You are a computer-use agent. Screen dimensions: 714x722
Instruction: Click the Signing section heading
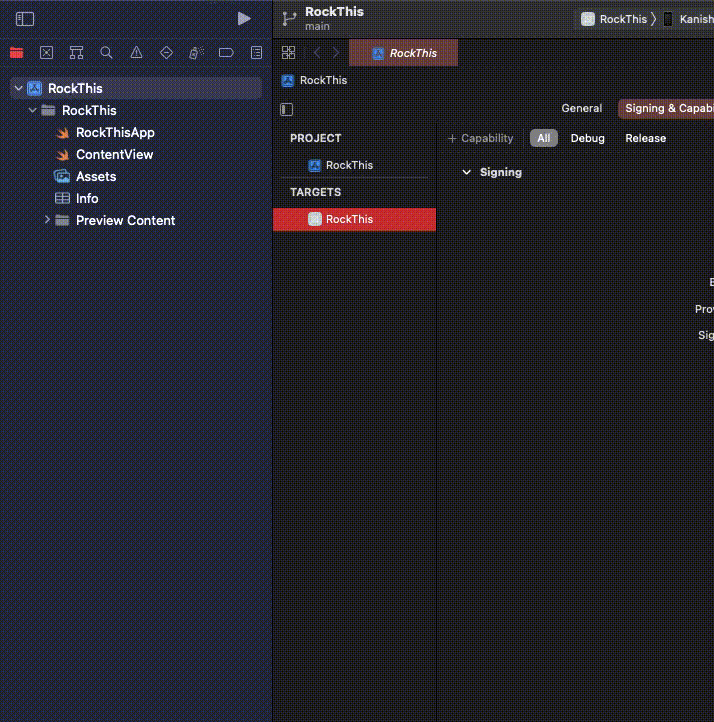pyautogui.click(x=501, y=172)
